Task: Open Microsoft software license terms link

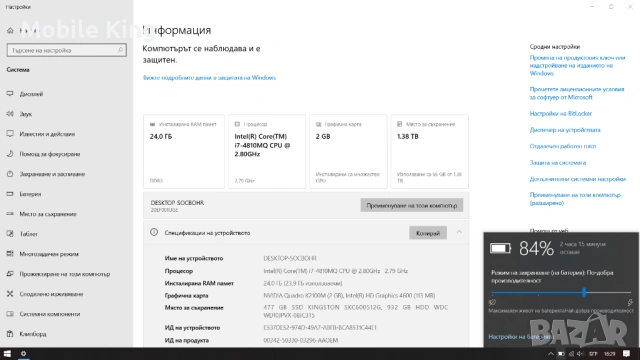Action: pyautogui.click(x=577, y=93)
